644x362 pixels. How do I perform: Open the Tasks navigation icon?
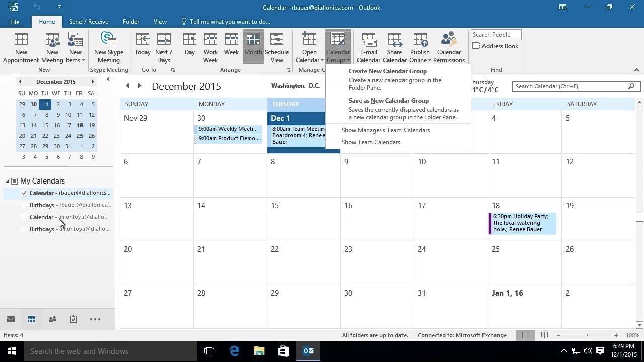73,319
